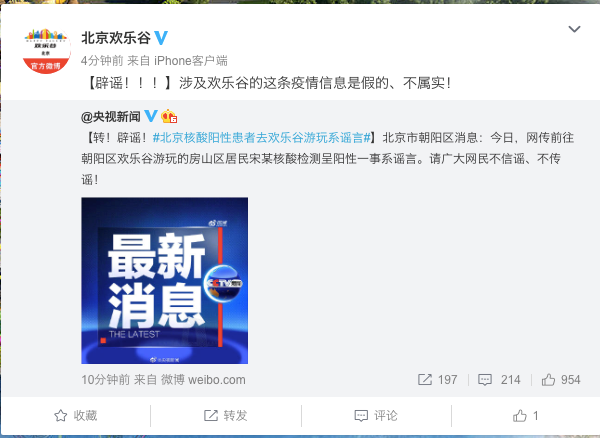Click blue verified V badge beside 北京欢乐谷
This screenshot has width=600, height=438.
pos(161,38)
